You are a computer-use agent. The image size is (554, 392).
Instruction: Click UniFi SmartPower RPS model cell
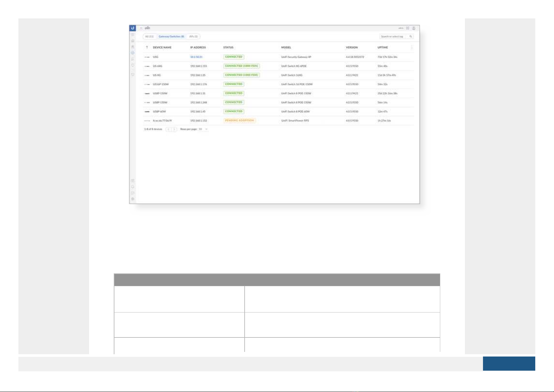(295, 121)
